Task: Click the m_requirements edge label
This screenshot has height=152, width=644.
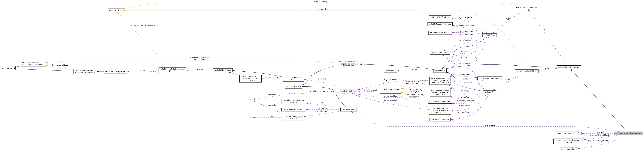Action: 321,111
